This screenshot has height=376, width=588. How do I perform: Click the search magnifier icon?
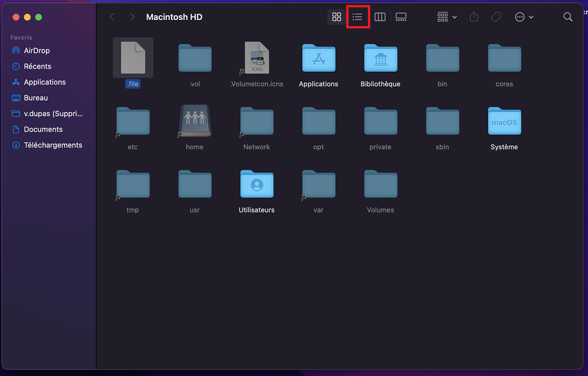[567, 17]
